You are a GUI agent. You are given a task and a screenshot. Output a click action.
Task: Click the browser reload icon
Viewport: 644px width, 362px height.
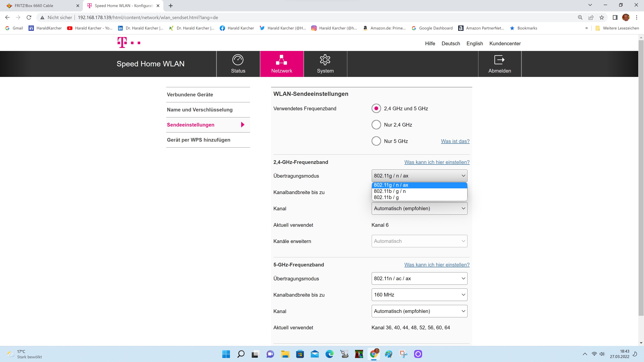pos(29,17)
